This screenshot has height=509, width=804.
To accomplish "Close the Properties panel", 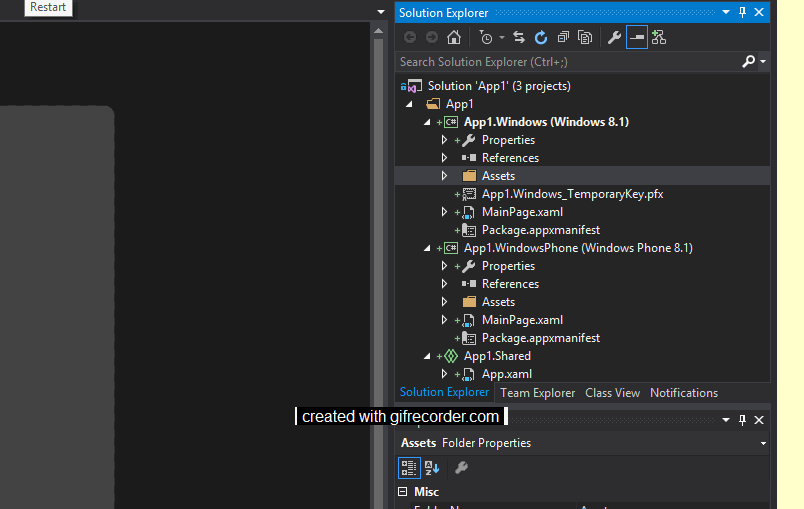I will [x=759, y=420].
